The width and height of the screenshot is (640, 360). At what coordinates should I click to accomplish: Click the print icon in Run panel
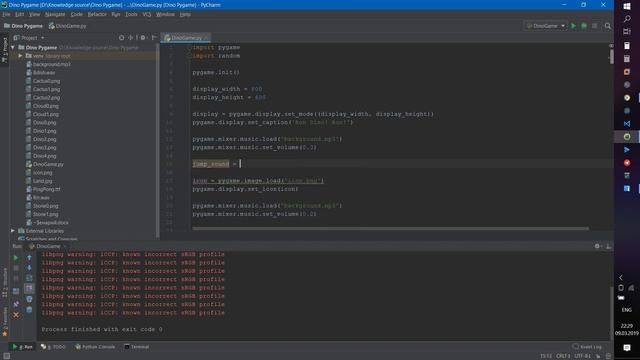point(29,299)
